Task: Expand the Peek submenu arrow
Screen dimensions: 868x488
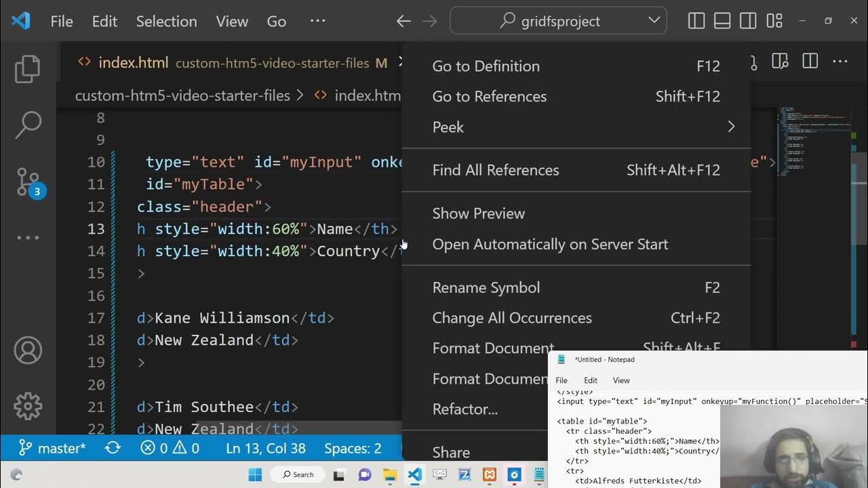Action: [730, 127]
